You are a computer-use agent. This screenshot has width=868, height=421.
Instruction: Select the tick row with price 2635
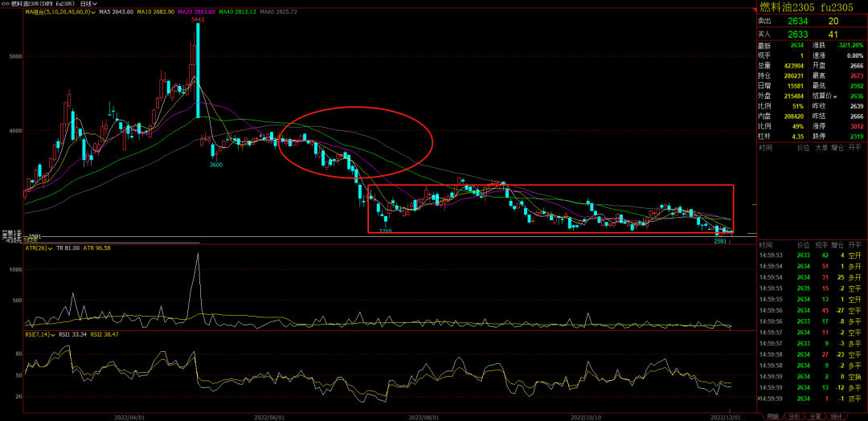810,288
